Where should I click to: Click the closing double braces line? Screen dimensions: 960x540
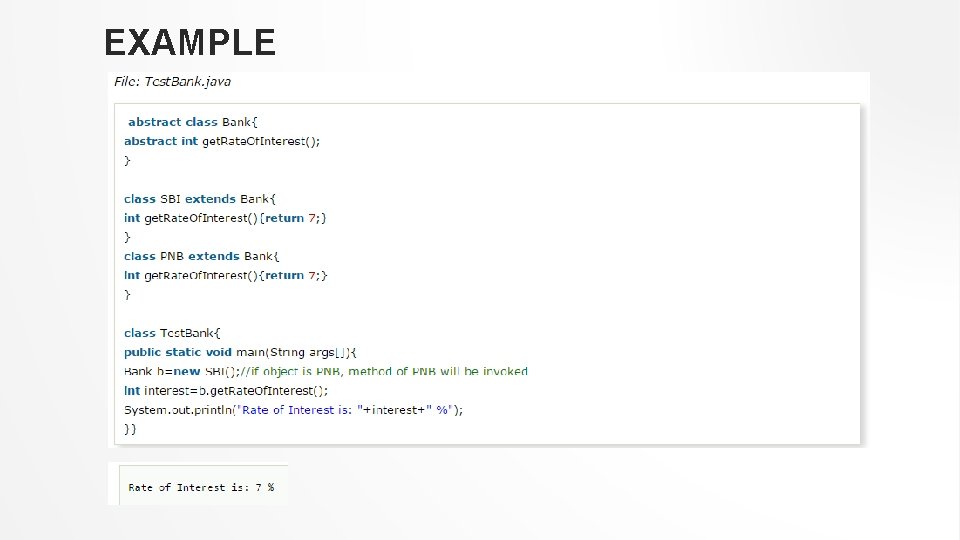(130, 429)
